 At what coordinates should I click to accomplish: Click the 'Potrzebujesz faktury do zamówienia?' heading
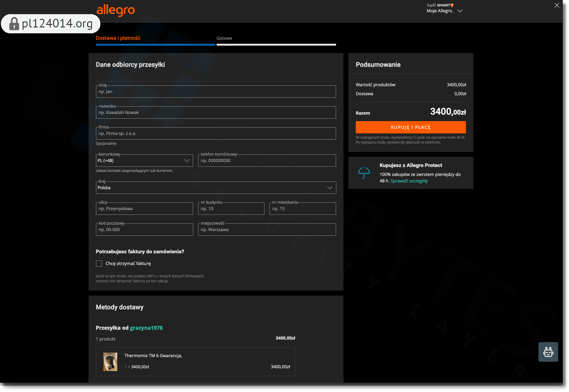pos(140,252)
